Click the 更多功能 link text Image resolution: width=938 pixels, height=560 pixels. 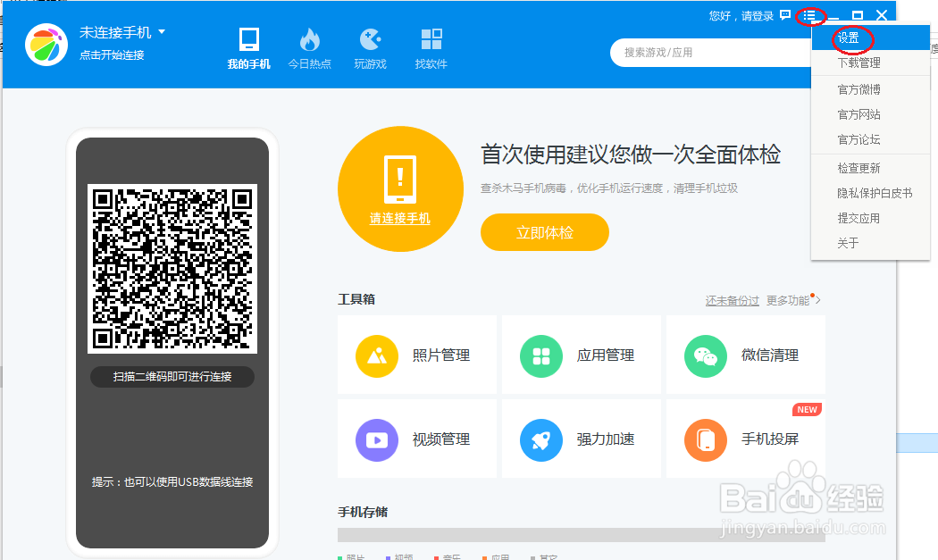[788, 300]
